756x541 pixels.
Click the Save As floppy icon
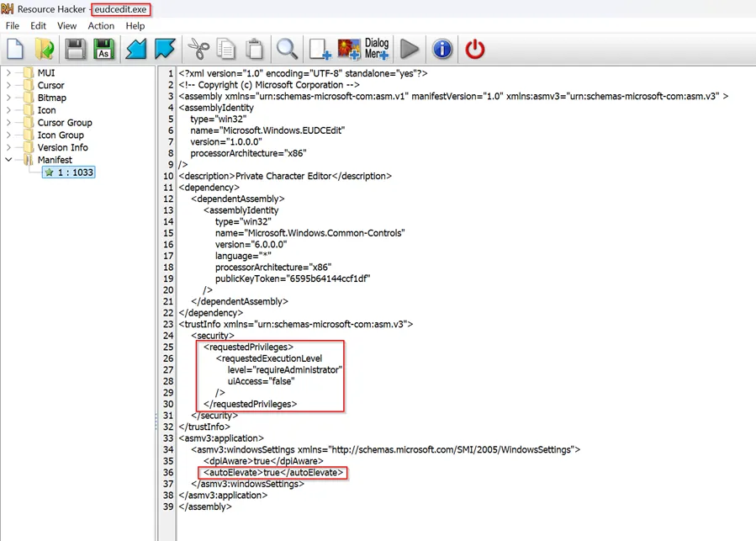coord(104,50)
